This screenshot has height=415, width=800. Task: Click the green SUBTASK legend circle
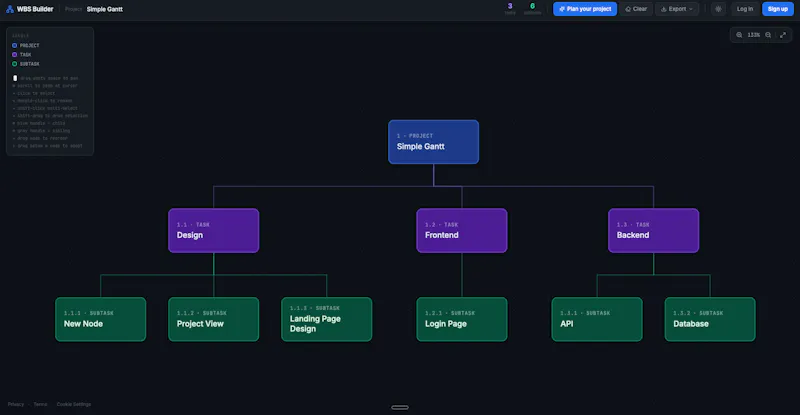click(x=14, y=64)
